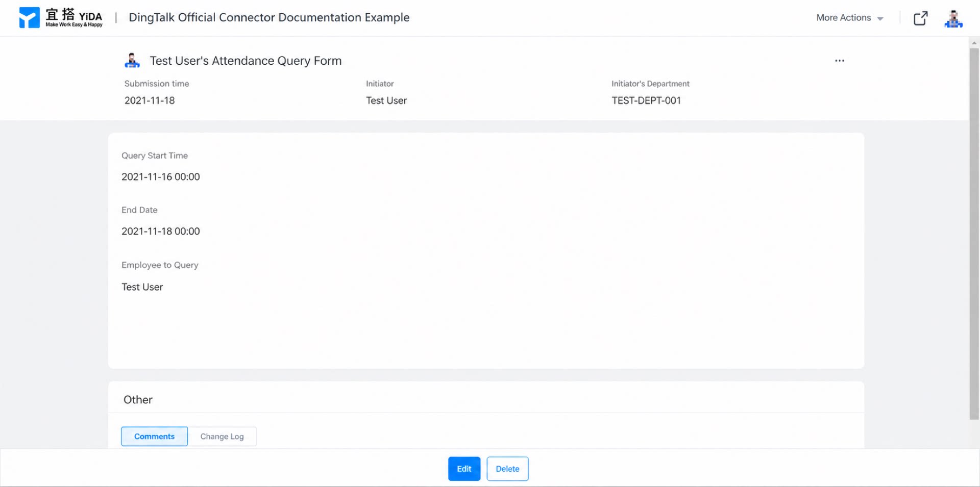
Task: Click the Delete button
Action: tap(507, 469)
